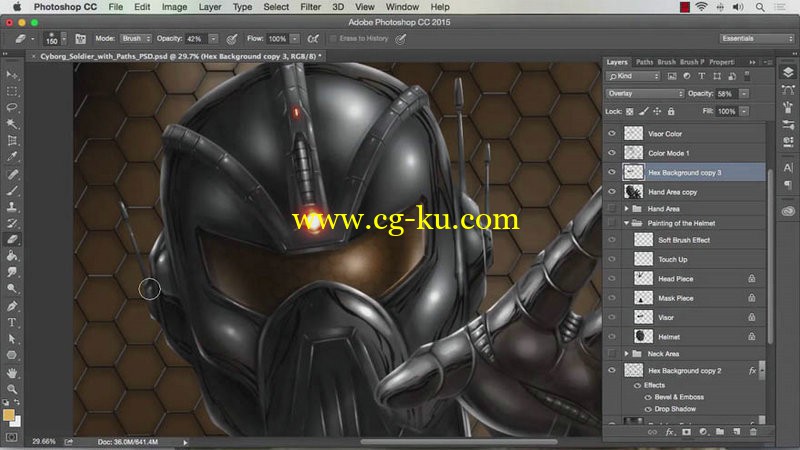Select the Lasso tool
Viewport: 800px width, 450px height.
(x=12, y=107)
